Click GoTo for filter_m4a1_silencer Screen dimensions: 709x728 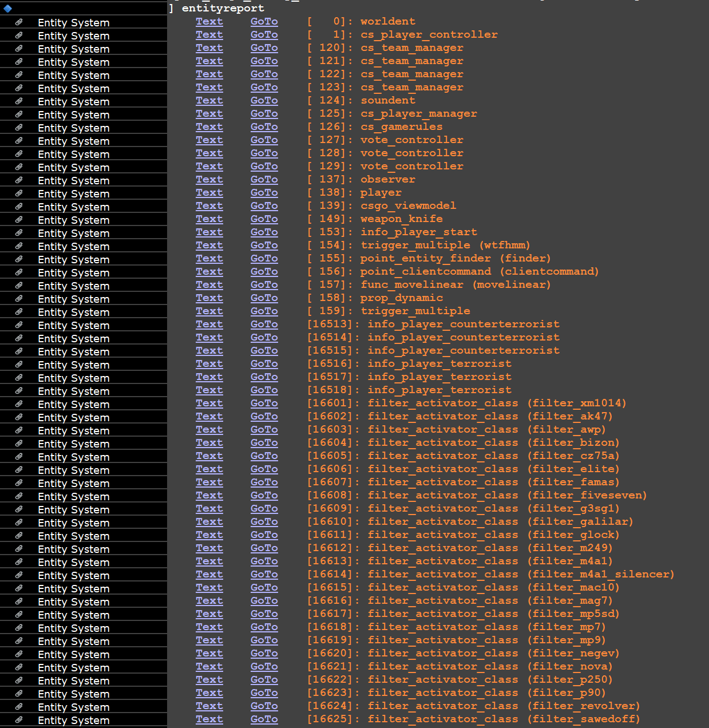pos(264,575)
